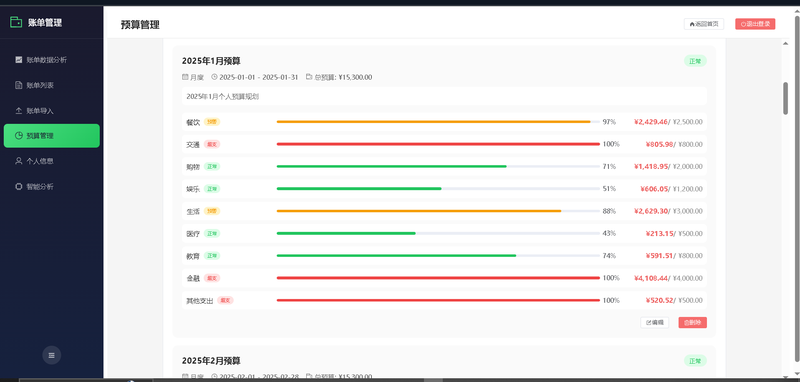Image resolution: width=800 pixels, height=382 pixels.
Task: Click the 返回首页 button
Action: [704, 24]
